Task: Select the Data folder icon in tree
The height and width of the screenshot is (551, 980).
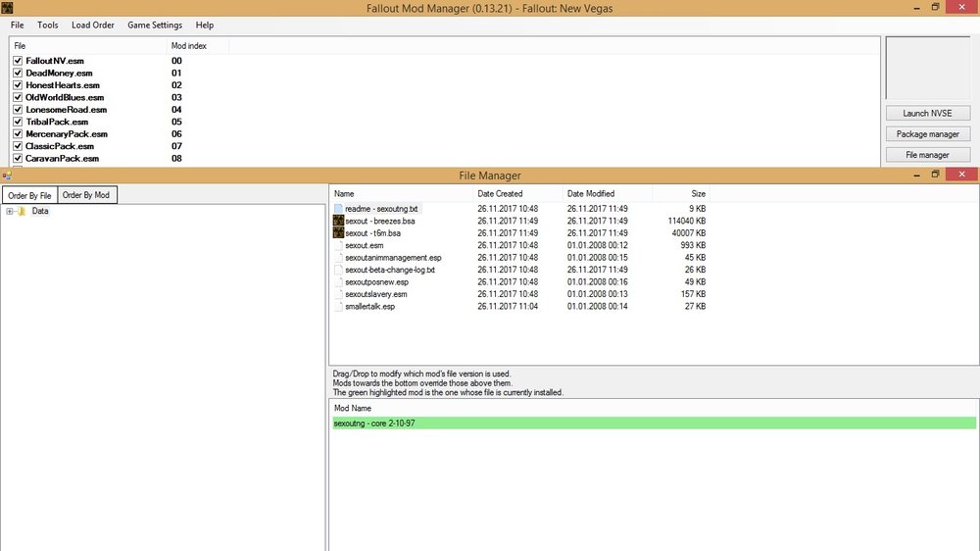Action: 22,212
